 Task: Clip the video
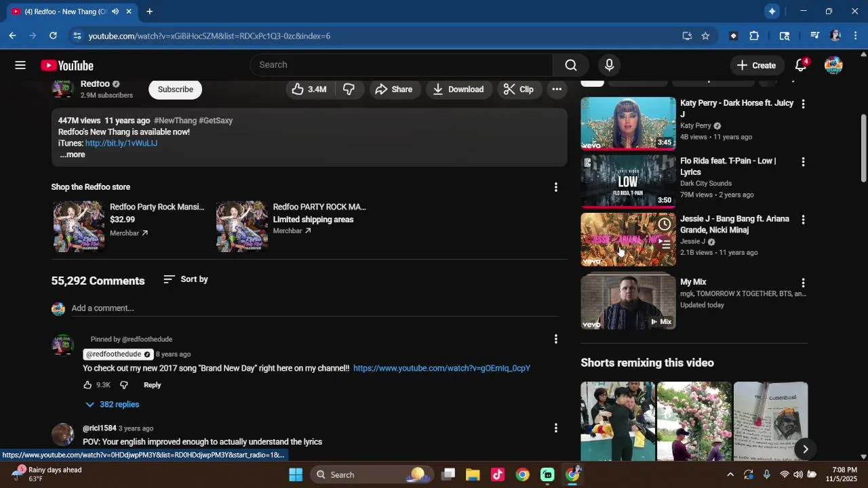519,89
